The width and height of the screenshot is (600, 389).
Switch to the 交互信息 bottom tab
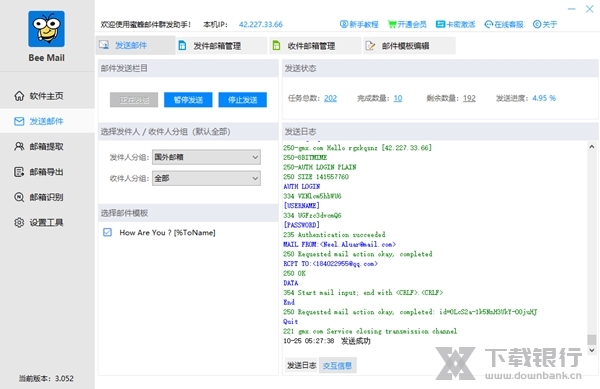(x=337, y=365)
